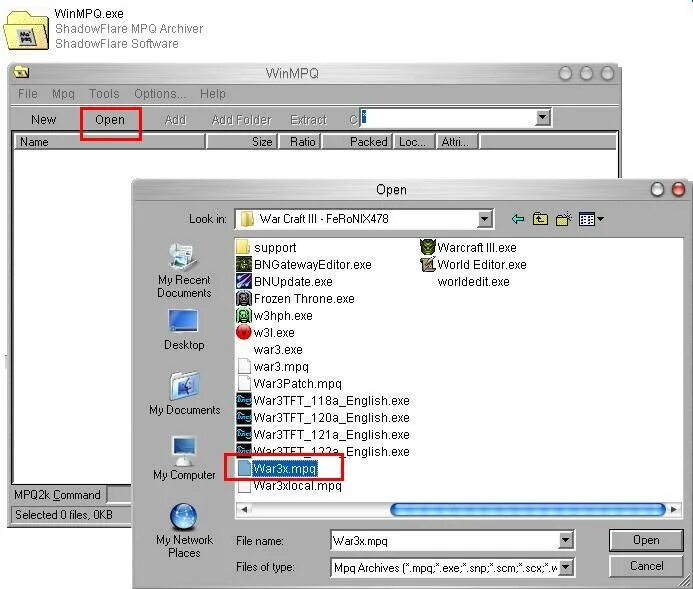Select war3.mpq file
Screen dimensions: 693x589
273,366
